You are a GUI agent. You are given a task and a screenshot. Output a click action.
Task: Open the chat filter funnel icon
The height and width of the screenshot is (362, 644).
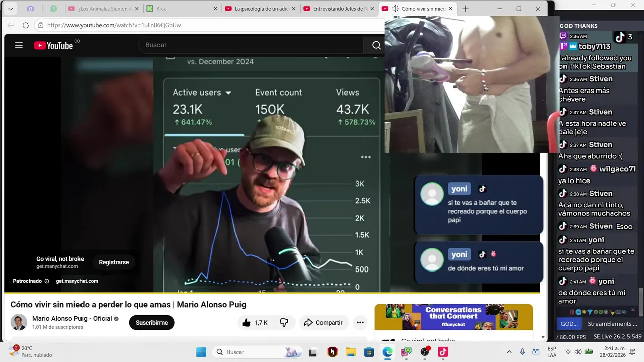coord(590,312)
